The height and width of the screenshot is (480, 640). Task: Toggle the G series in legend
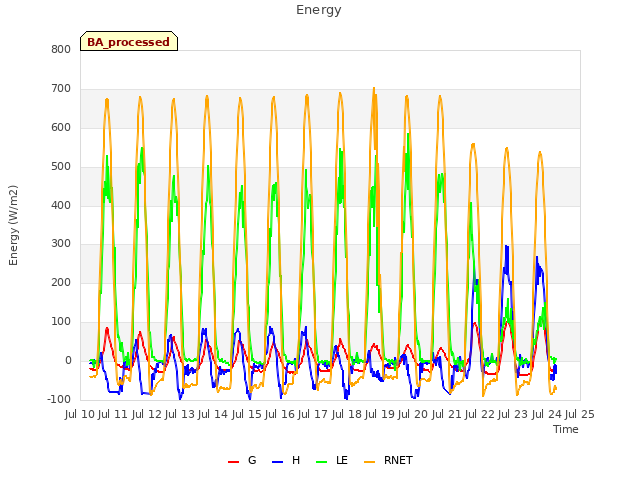(x=242, y=460)
